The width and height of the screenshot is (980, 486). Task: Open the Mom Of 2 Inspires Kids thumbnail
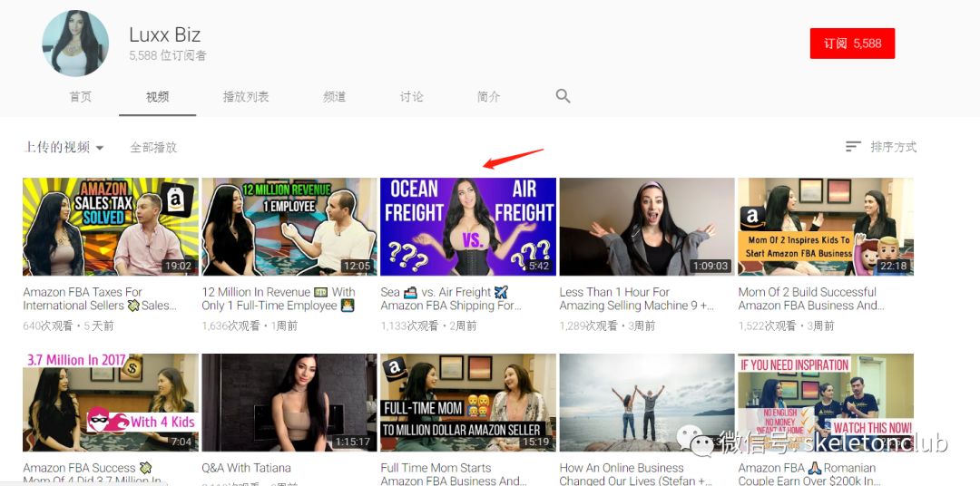click(826, 227)
